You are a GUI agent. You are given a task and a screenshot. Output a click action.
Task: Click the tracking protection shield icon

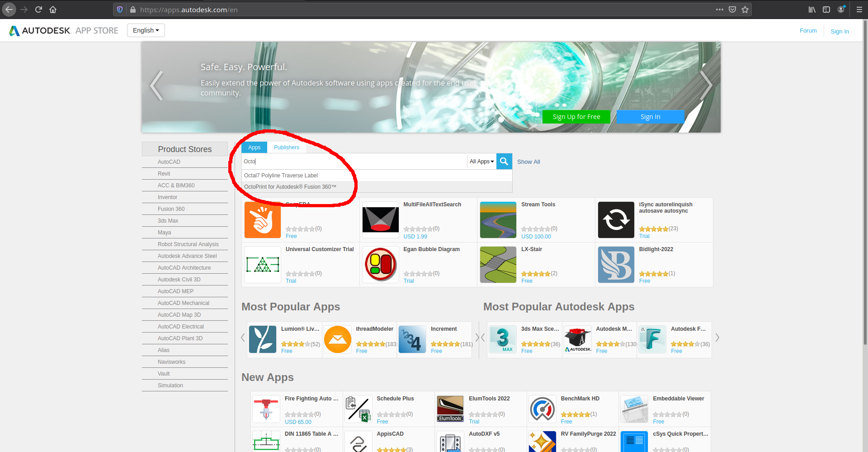coord(120,10)
